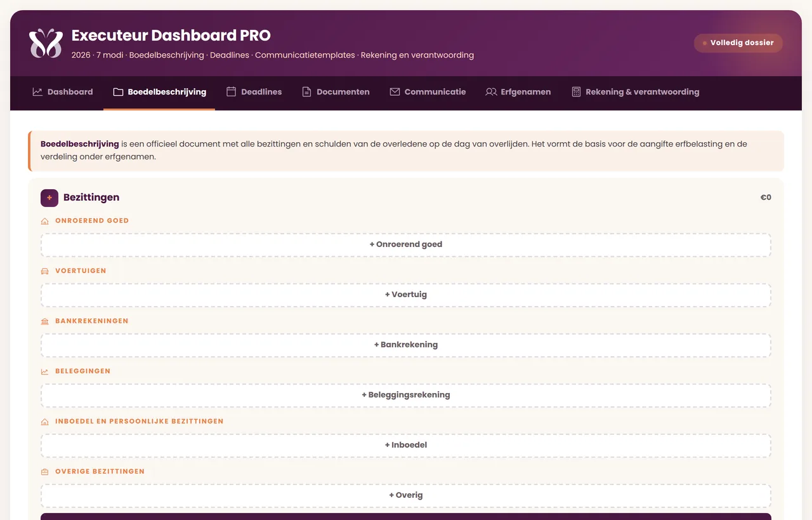Click the butterfly logo in the header
This screenshot has height=520, width=812.
[46, 43]
